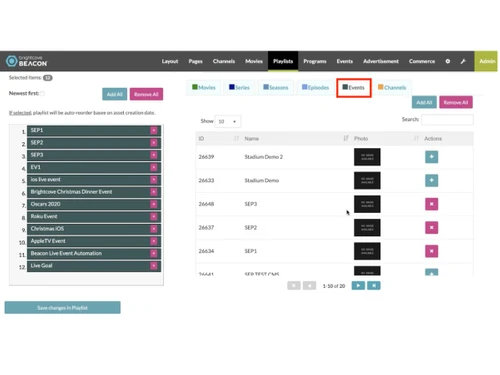Screen dimensions: 500x375
Task: Open the Advertisement menu
Action: click(381, 61)
